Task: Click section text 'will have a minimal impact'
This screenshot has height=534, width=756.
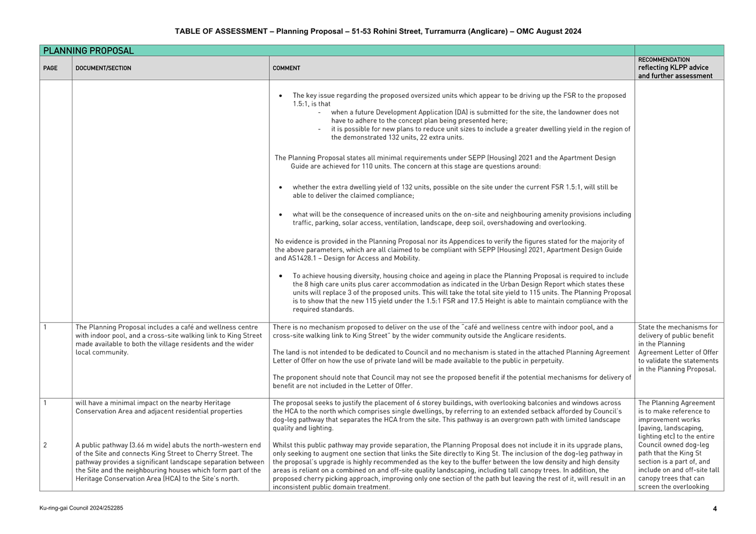Action: click(x=159, y=407)
